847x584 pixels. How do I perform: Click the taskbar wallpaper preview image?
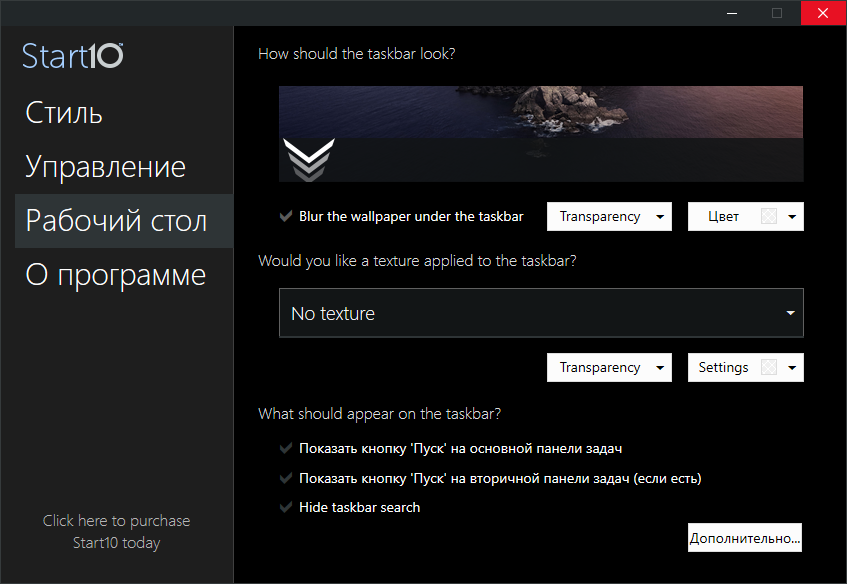coord(541,134)
